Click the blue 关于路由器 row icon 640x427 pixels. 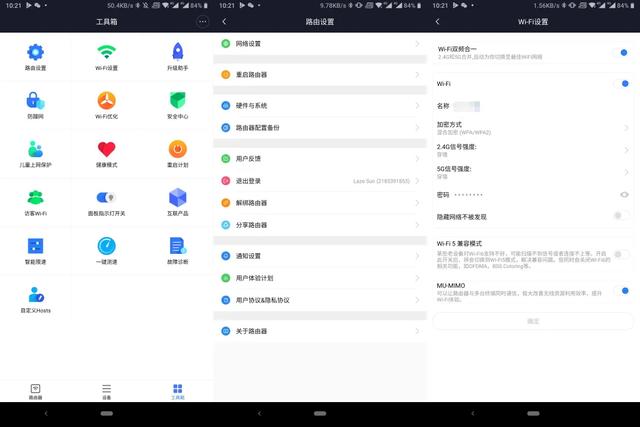[226, 331]
